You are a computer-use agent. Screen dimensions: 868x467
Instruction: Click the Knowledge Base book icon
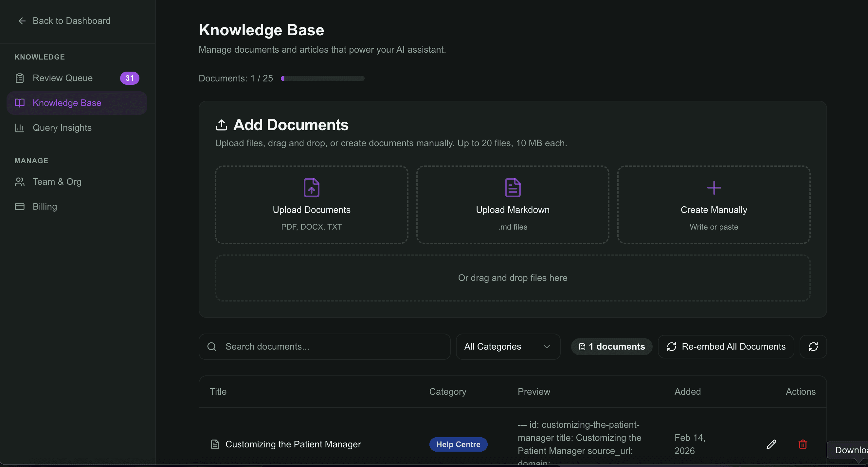point(19,103)
